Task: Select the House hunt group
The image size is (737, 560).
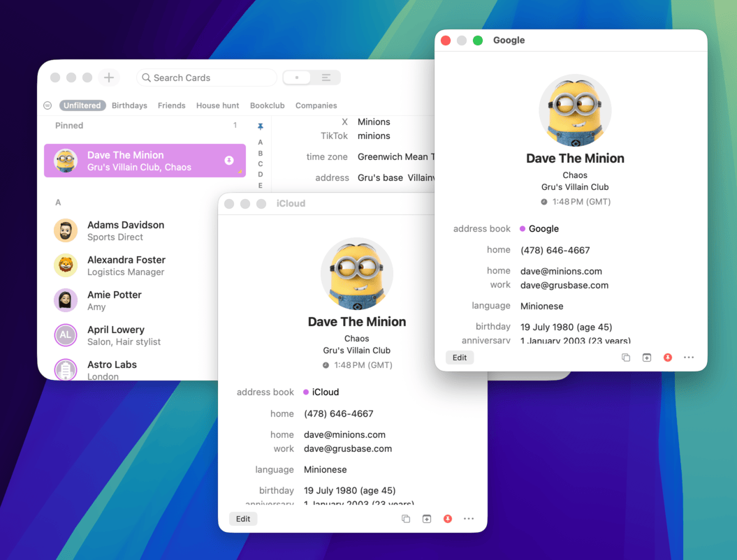Action: (x=217, y=105)
